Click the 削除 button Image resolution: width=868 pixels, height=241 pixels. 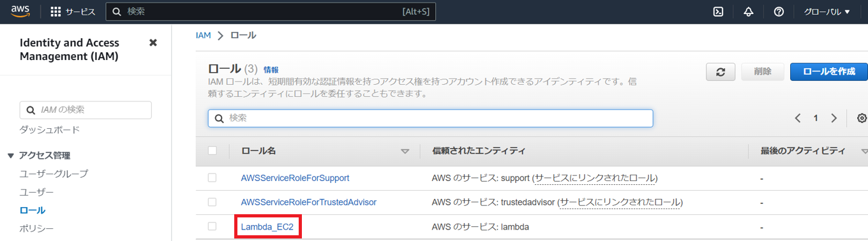tap(763, 72)
